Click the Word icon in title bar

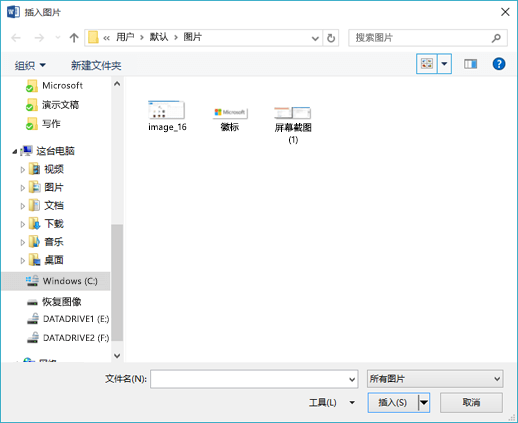click(13, 12)
